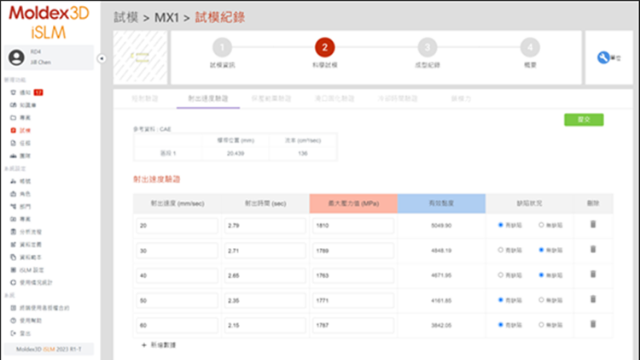
Task: Select 有缺陷 radio in the speed 40 row
Action: tap(500, 275)
